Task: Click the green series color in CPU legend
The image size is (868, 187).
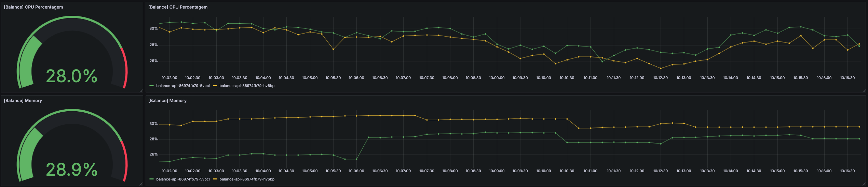Action: (152, 86)
